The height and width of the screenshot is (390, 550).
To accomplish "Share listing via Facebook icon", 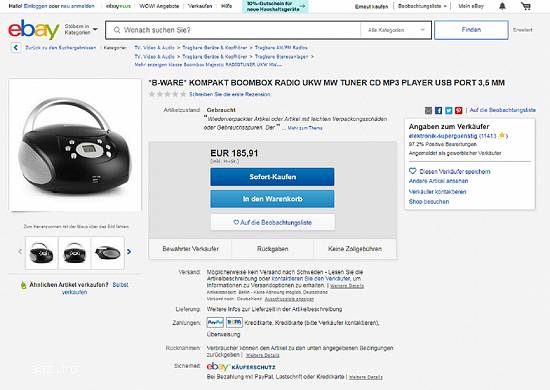I will click(438, 110).
